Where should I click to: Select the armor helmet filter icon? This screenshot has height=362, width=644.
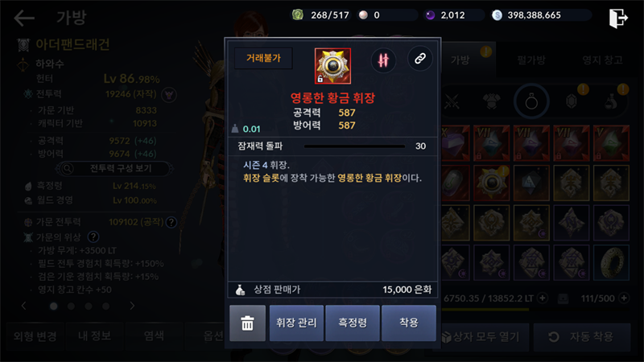point(492,101)
